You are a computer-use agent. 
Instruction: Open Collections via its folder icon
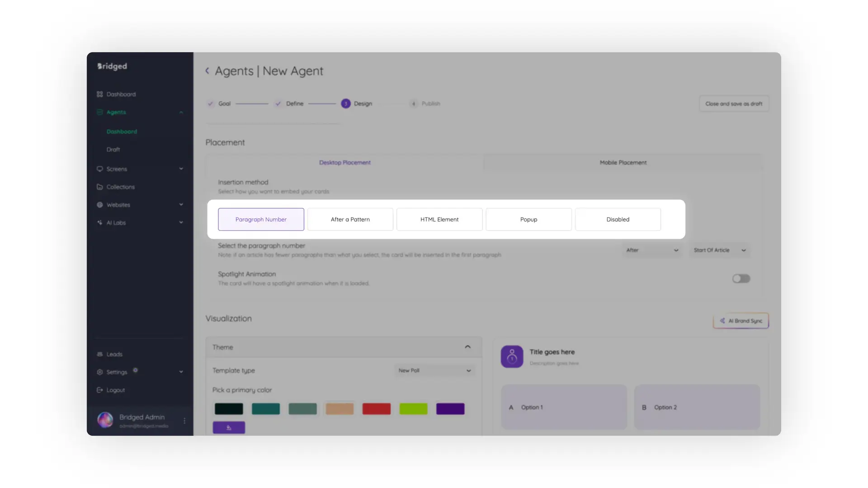[x=100, y=187]
